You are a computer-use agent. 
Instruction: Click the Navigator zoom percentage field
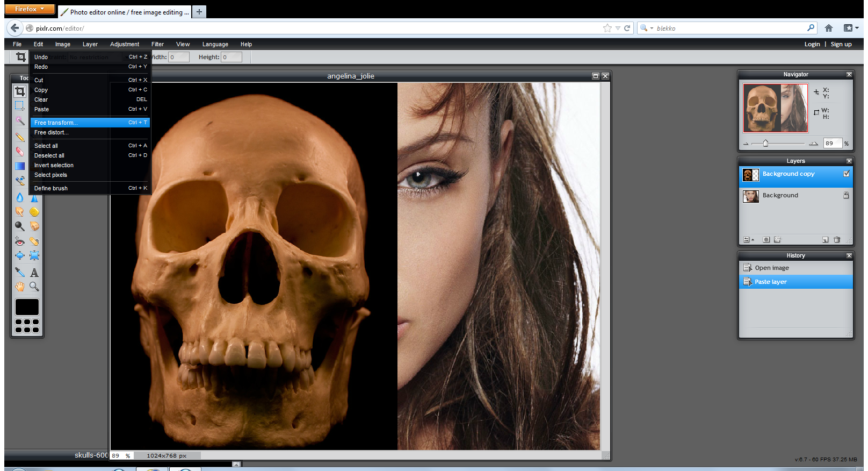(833, 143)
